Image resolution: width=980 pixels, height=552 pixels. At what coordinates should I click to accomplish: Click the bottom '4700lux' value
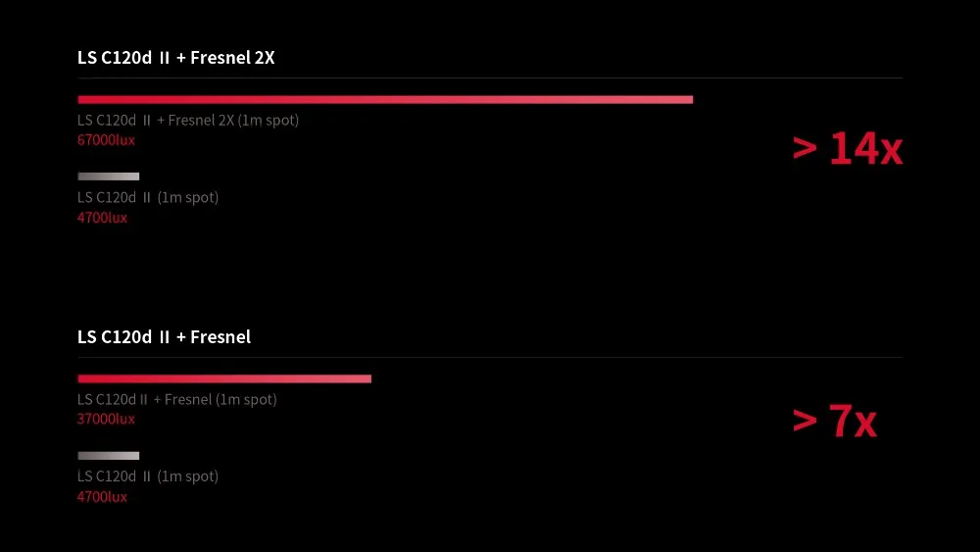click(103, 497)
